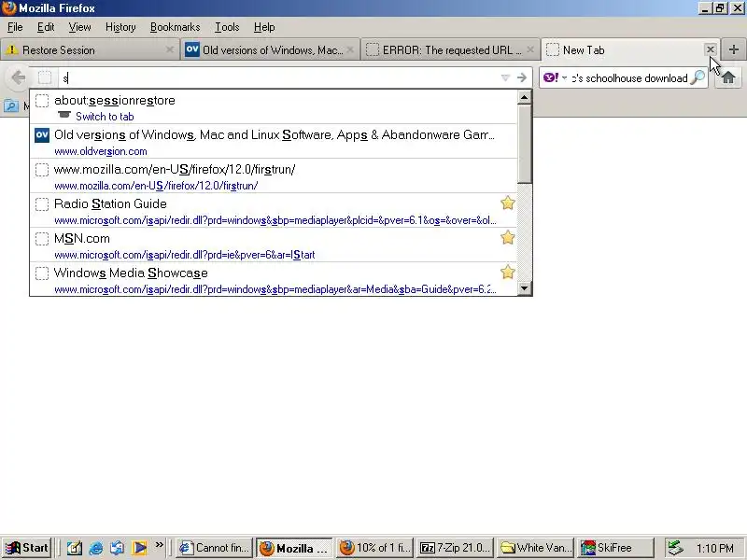The width and height of the screenshot is (747, 560).
Task: Open the View menu
Action: coord(79,27)
